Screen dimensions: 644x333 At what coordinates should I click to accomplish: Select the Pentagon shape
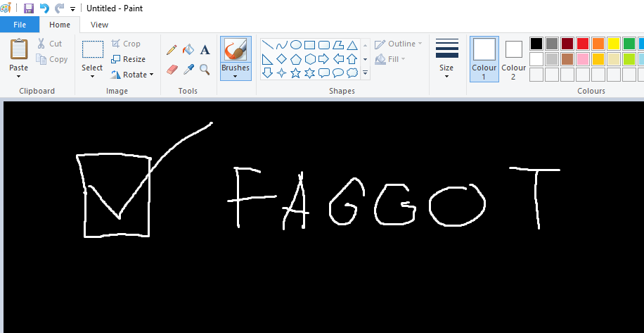click(296, 59)
